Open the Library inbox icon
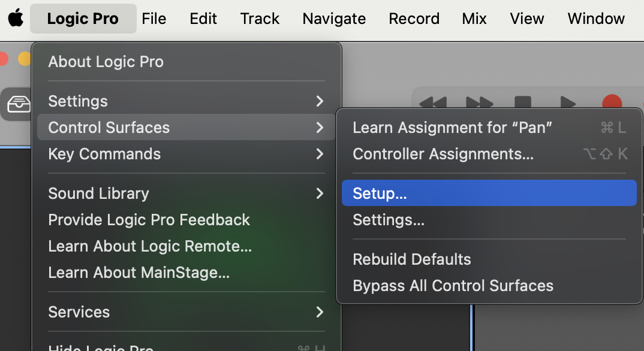The image size is (644, 351). coord(19,104)
